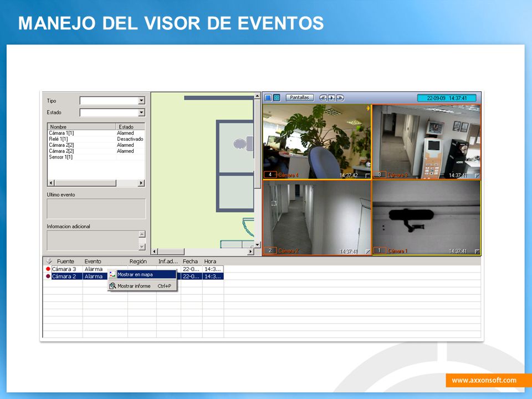Click object list scroll right arrow
532x399 pixels.
(141, 183)
